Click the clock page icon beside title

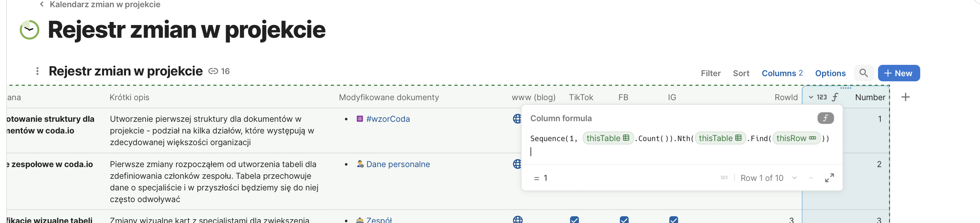pyautogui.click(x=29, y=30)
